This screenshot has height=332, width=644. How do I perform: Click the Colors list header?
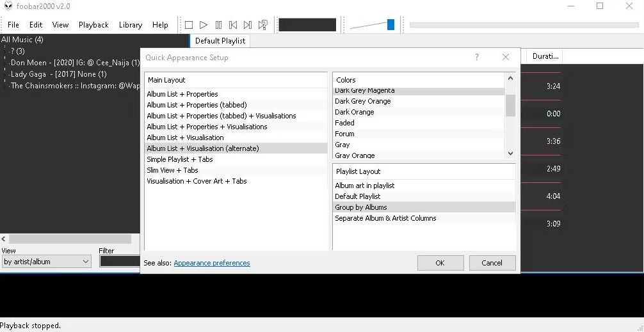tap(419, 80)
